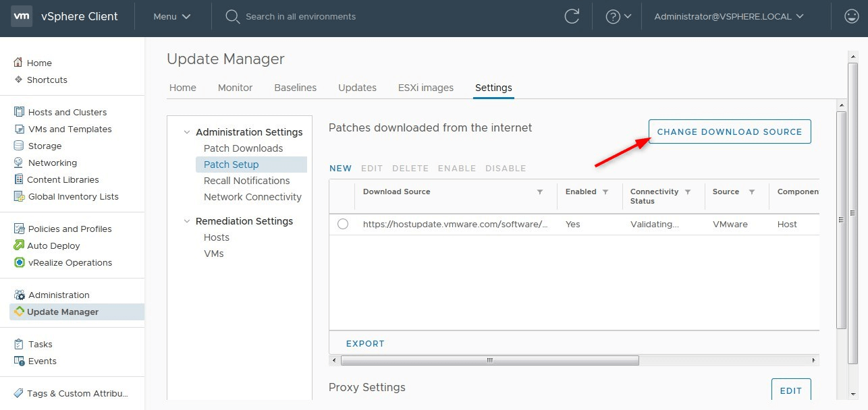The height and width of the screenshot is (410, 868).
Task: Click EDIT button for Proxy Settings
Action: tap(791, 390)
